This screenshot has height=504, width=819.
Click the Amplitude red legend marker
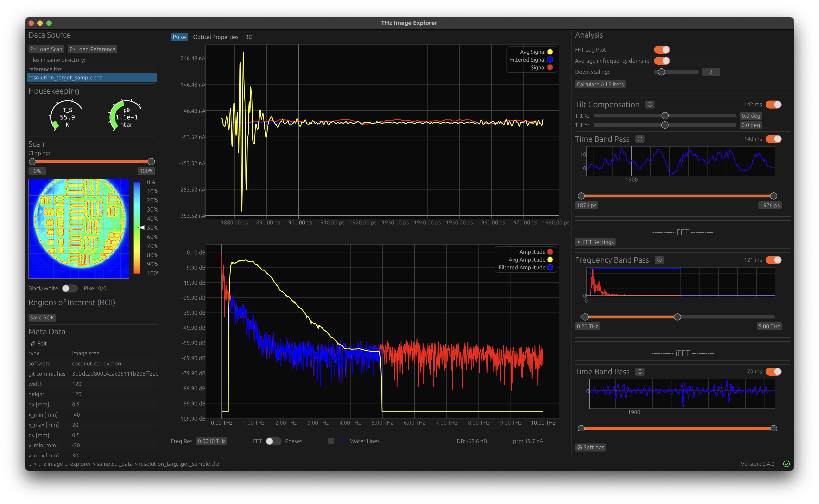550,252
